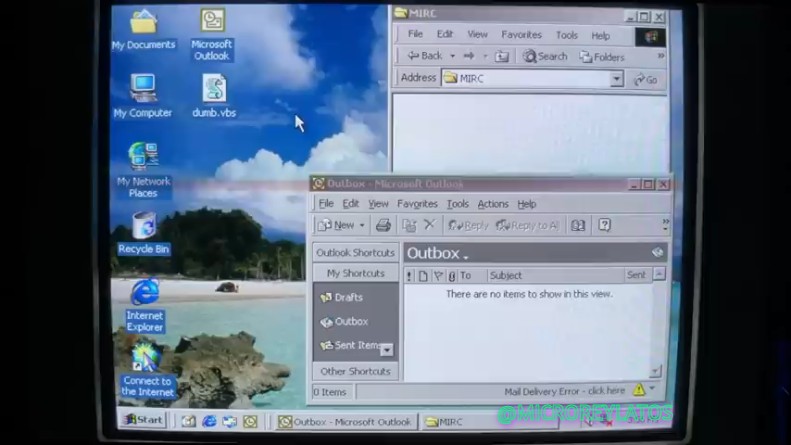The image size is (791, 445).
Task: Open Edit menu in MIRC window
Action: point(444,34)
